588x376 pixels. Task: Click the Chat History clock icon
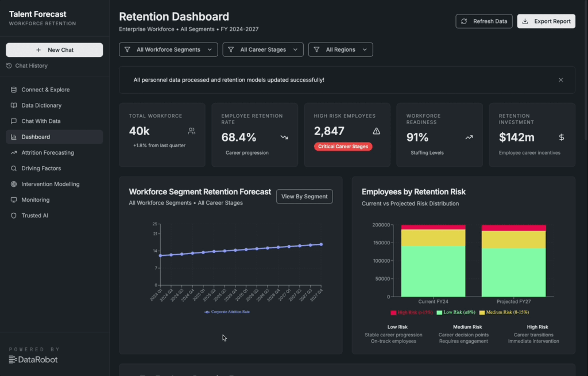9,66
